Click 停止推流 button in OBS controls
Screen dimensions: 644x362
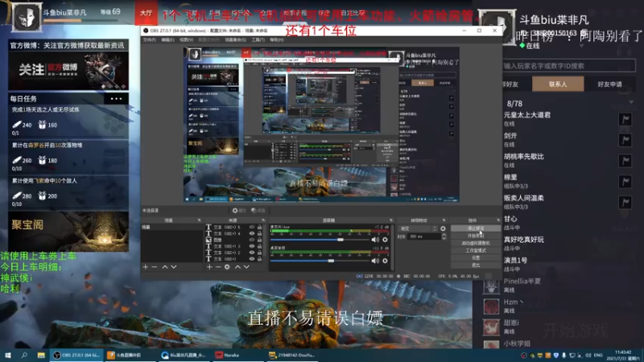[476, 228]
